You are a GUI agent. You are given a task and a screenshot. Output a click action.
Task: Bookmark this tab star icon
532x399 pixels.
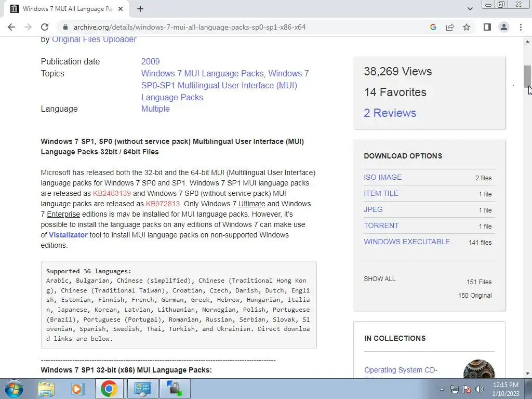467,27
